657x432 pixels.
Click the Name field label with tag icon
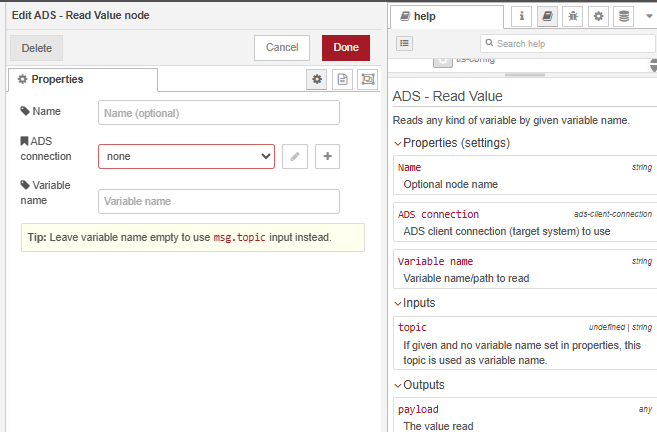pos(41,111)
